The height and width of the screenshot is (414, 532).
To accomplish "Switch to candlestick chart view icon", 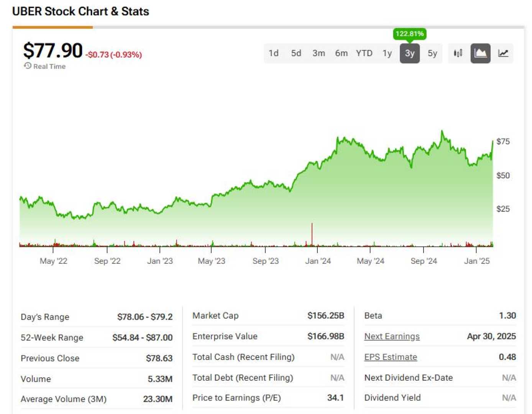I will pos(458,53).
